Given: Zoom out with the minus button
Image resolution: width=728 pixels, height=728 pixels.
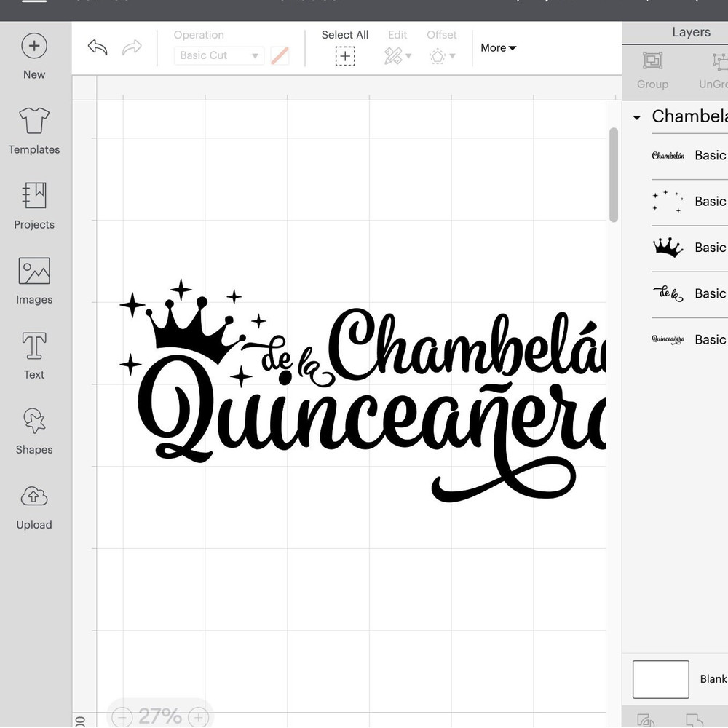Looking at the screenshot, I should tap(123, 716).
